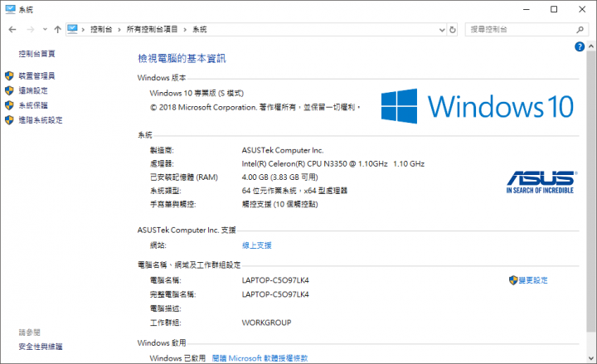
Task: Open 控制台首頁 link
Action: tap(37, 54)
